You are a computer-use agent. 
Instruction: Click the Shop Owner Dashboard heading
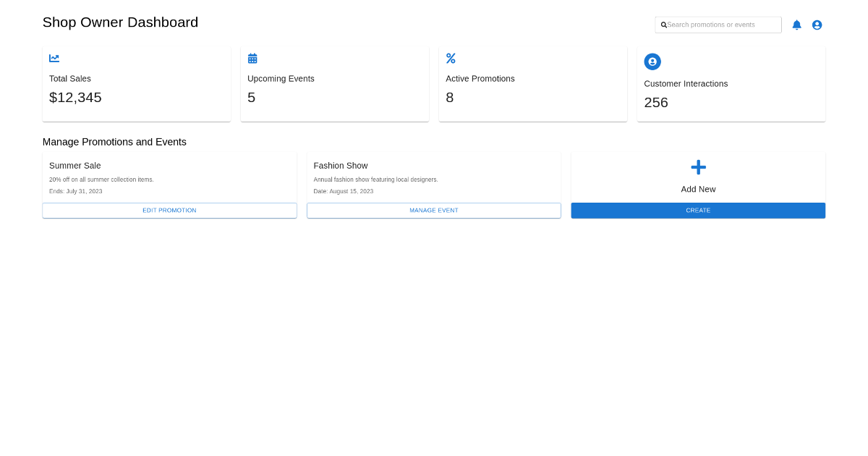pos(120,22)
